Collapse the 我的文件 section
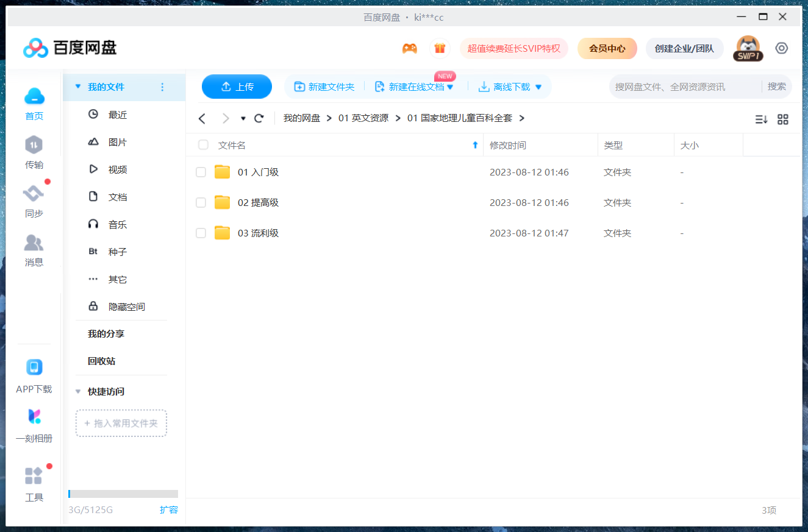The height and width of the screenshot is (532, 808). coord(78,87)
